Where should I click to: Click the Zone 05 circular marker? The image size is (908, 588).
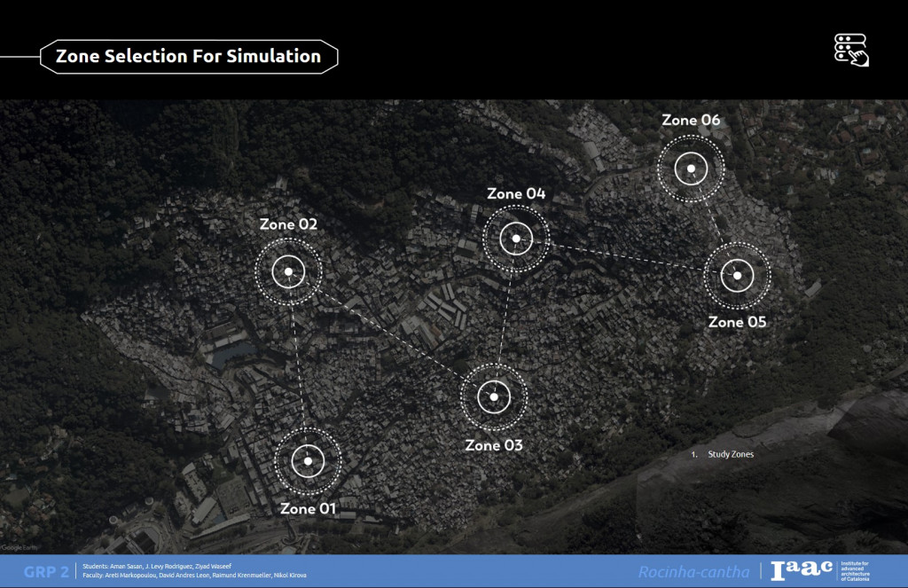pyautogui.click(x=736, y=277)
